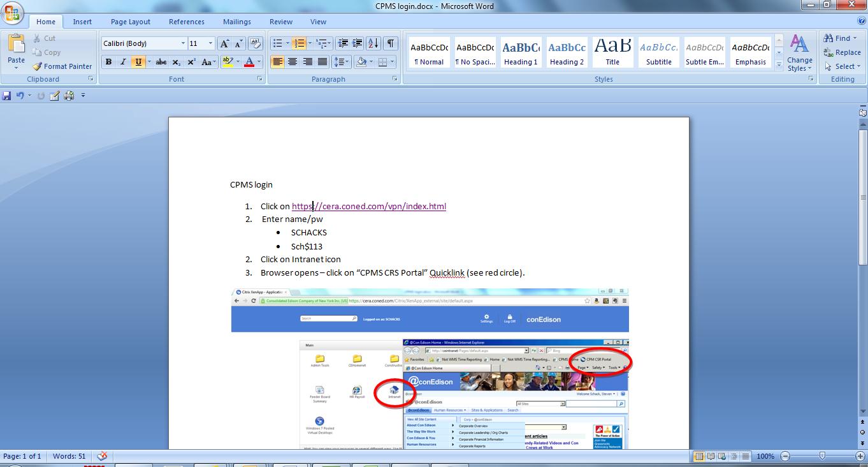Viewport: 868px width, 467px height.
Task: Click the Sort paragraph icon
Action: (373, 43)
